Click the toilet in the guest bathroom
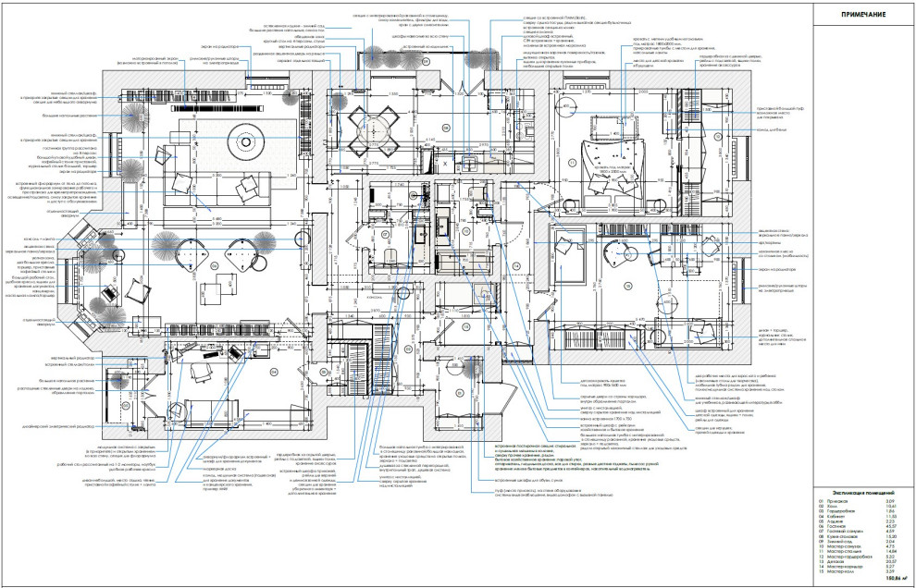 pos(390,253)
